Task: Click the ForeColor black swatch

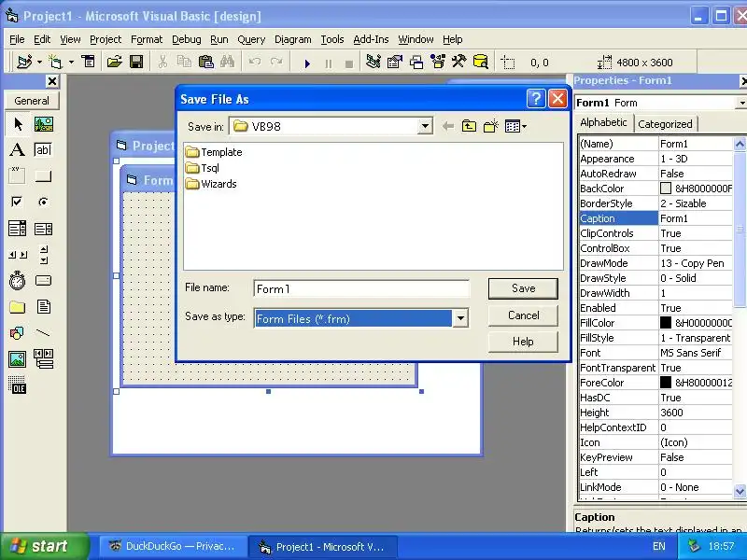Action: tap(666, 383)
